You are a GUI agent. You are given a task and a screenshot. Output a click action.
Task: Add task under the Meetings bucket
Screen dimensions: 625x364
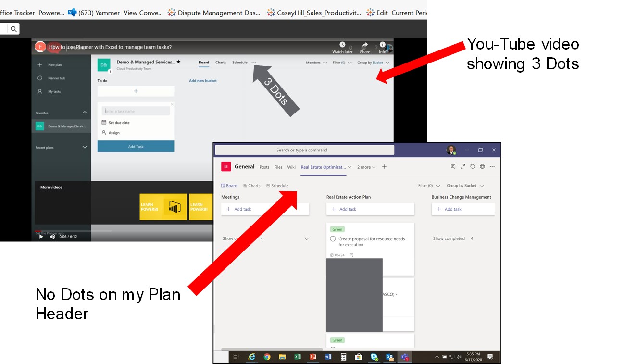(x=265, y=209)
